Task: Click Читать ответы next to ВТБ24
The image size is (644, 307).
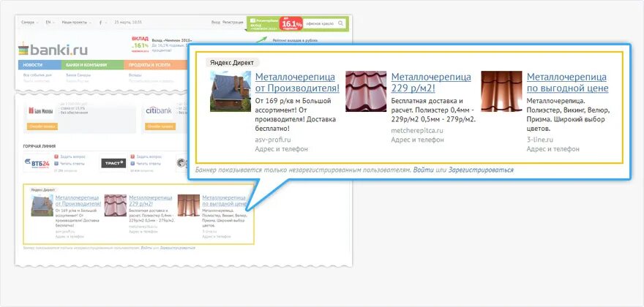Action: pos(72,163)
